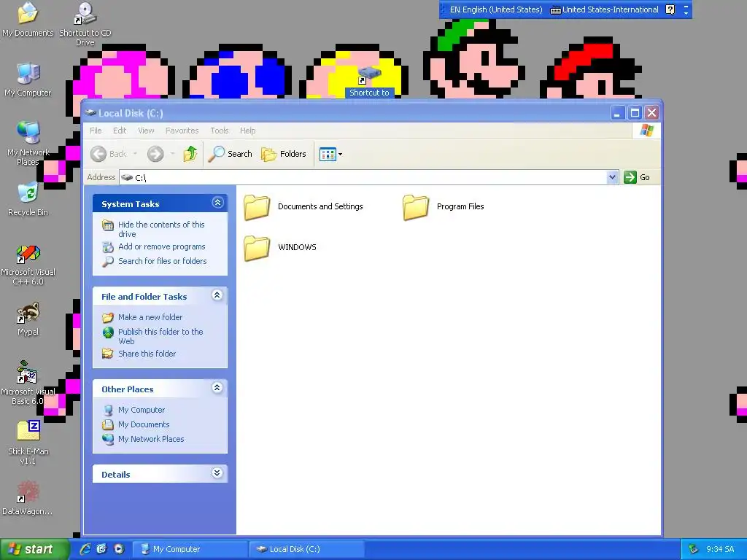Open the Tools menu
This screenshot has height=560, width=747.
220,131
